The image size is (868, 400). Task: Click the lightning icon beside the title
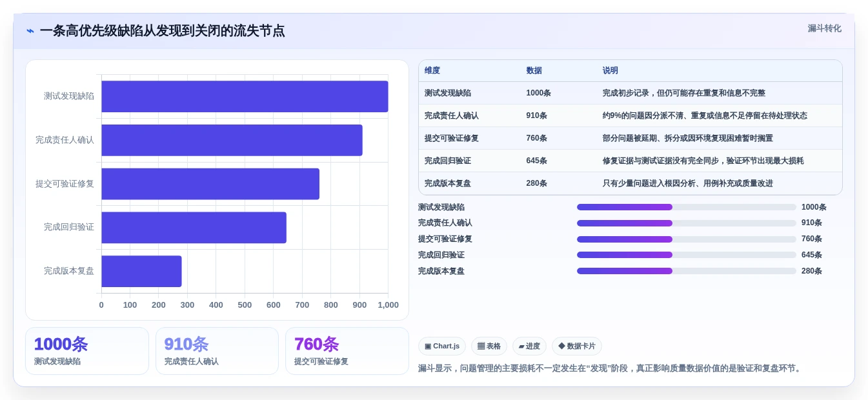click(x=30, y=31)
